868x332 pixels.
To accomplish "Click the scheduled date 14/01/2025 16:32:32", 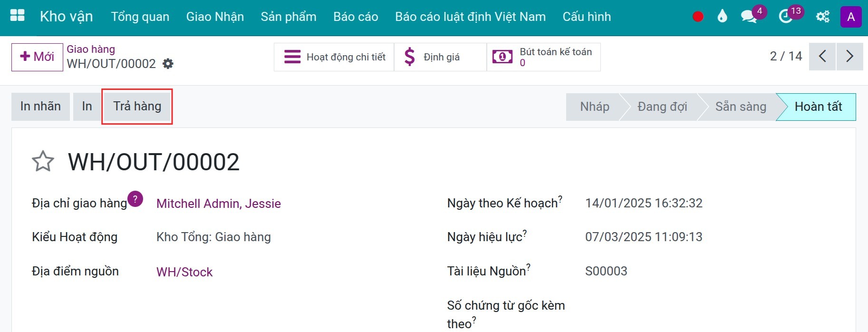I will (644, 203).
